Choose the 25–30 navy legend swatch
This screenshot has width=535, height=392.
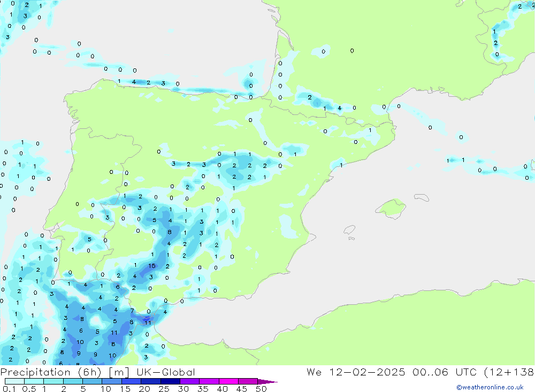(x=170, y=381)
